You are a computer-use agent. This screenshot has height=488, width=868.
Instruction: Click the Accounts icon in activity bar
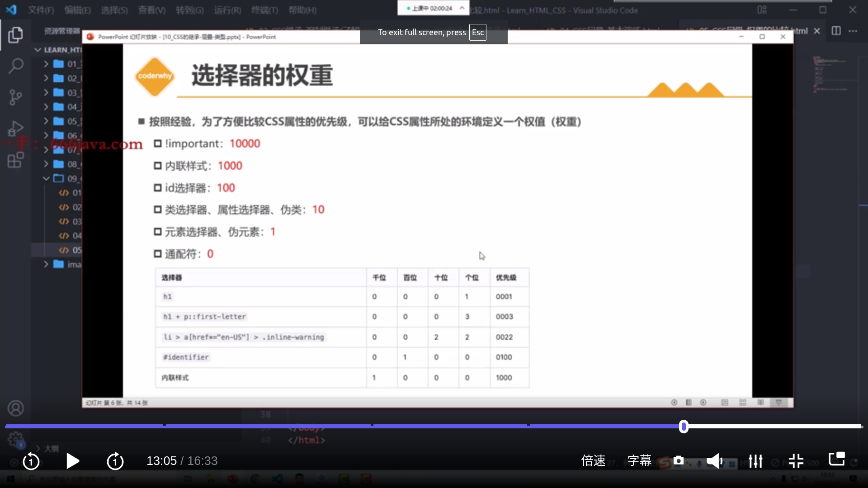click(x=15, y=408)
